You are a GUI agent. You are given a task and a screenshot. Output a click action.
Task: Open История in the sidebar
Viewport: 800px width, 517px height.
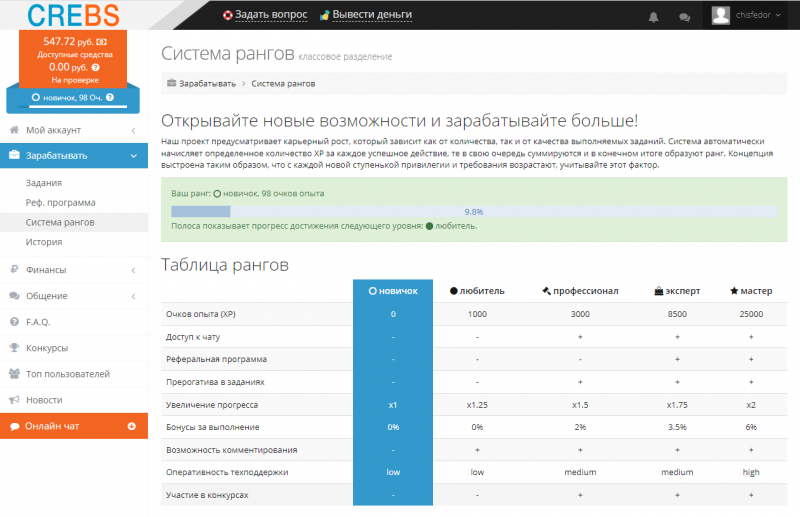pyautogui.click(x=44, y=242)
